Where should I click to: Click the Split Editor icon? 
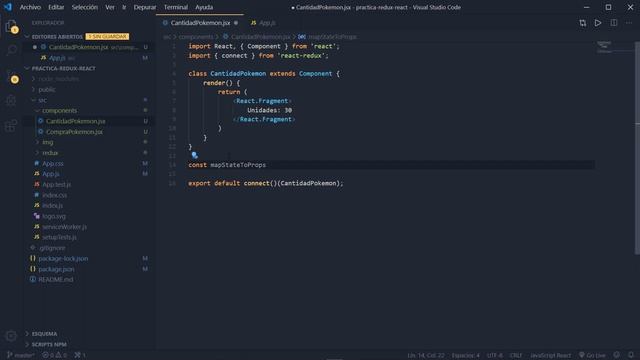[613, 23]
